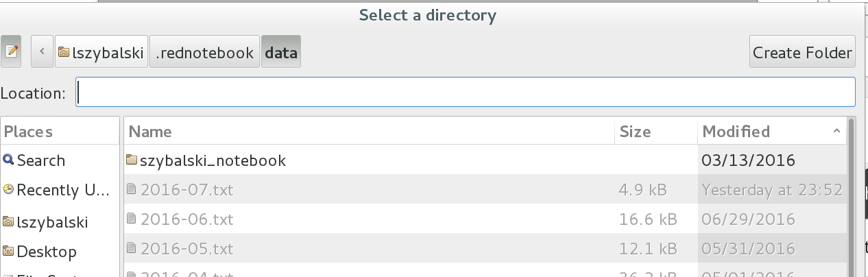Click the 2016-06.txt file icon
Viewport: 868px width, 277px height.
pos(132,219)
